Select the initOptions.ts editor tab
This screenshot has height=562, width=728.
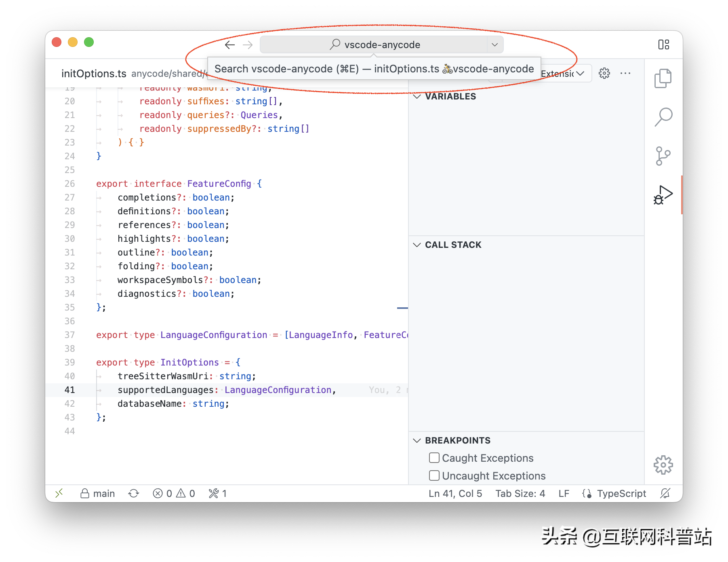click(94, 74)
